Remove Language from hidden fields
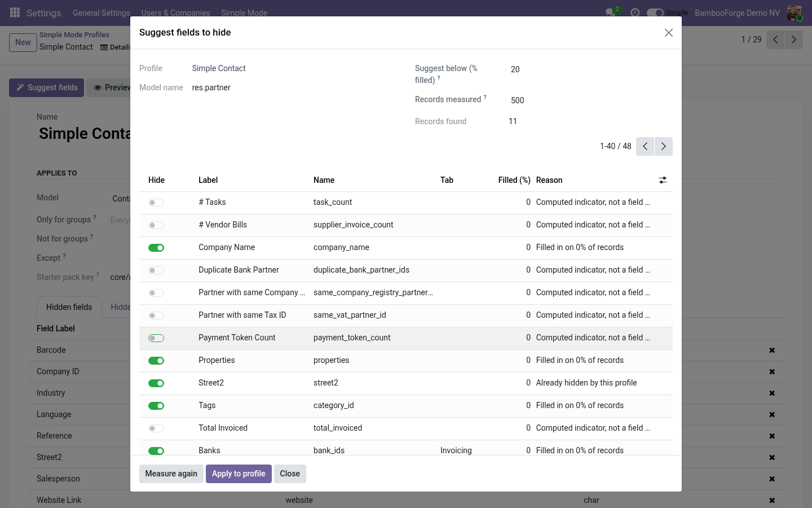 (x=772, y=415)
